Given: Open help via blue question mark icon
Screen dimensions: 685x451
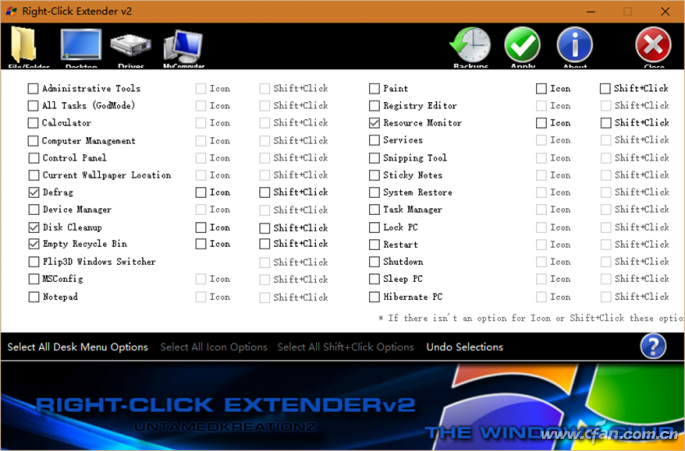Looking at the screenshot, I should [x=653, y=347].
